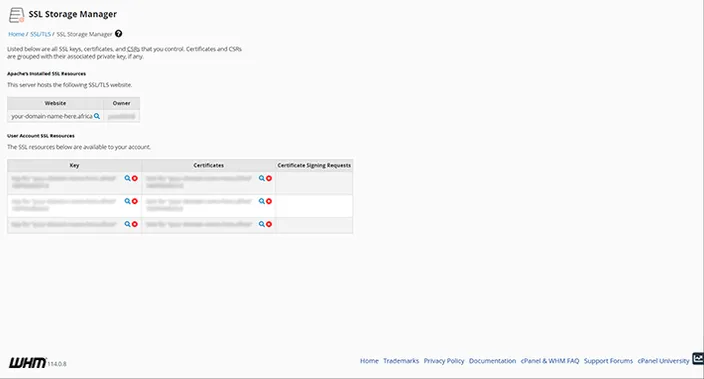Delete the third row certificate
Viewport: 704px width, 379px height.
pos(269,224)
